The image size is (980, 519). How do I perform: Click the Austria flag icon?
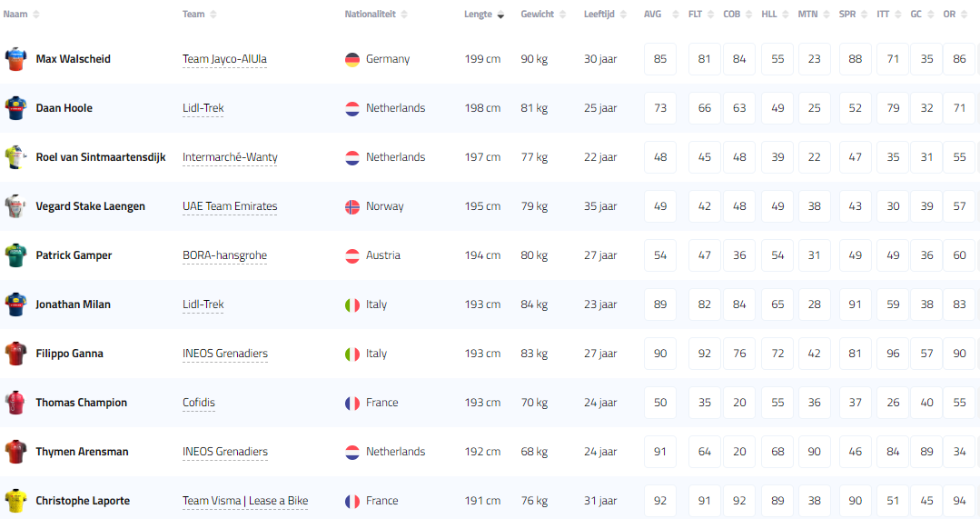click(352, 255)
